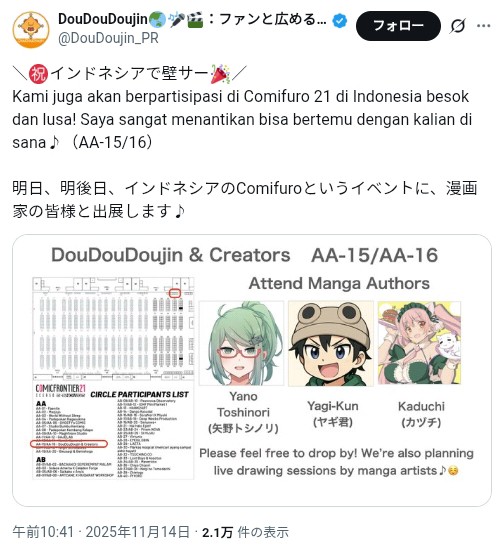Click the red-circled DouDouDoujin & Creators entry
Screen dimensions: 502x554
pyautogui.click(x=69, y=444)
